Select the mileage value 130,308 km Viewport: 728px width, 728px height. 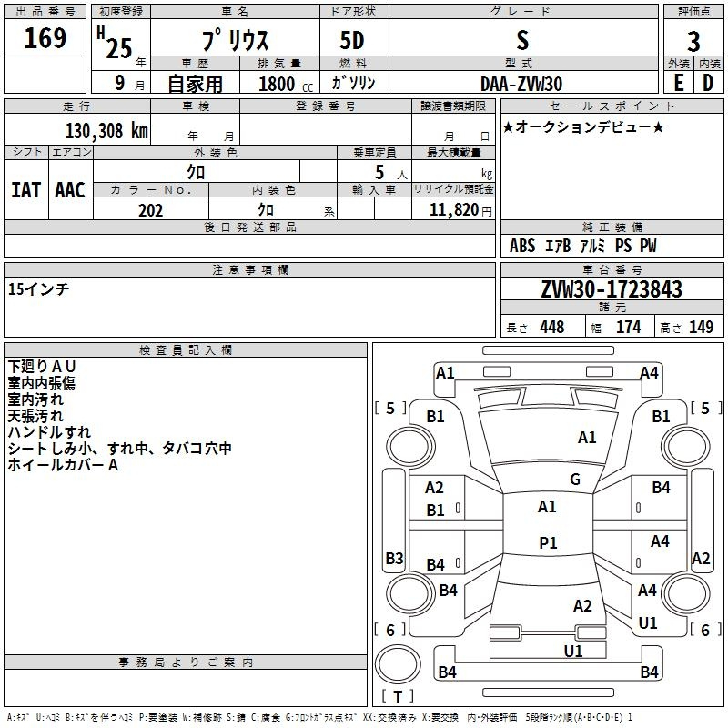[106, 130]
